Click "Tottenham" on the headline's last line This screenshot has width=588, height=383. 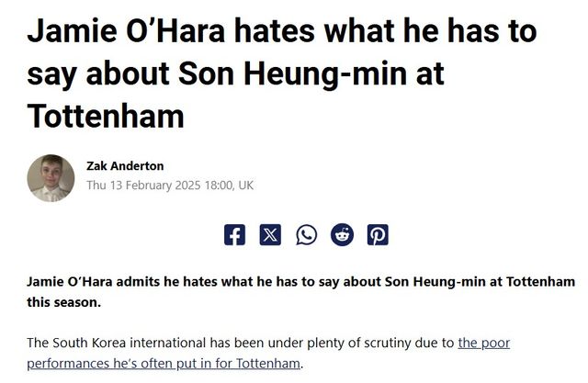pos(106,116)
